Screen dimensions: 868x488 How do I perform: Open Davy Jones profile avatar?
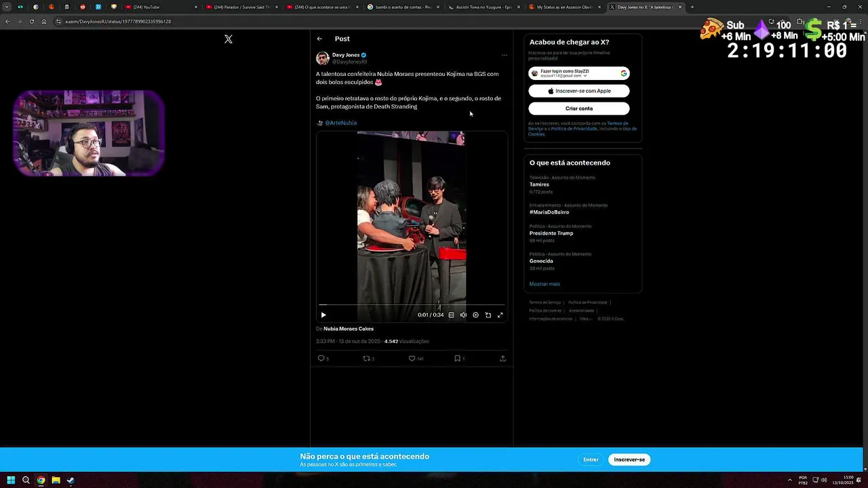323,58
